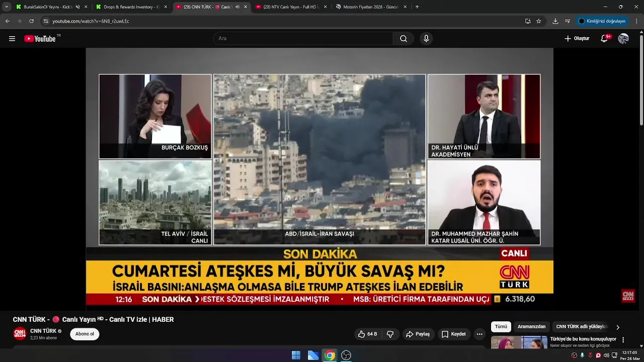
Task: Open File Explorer from taskbar
Action: click(x=313, y=355)
